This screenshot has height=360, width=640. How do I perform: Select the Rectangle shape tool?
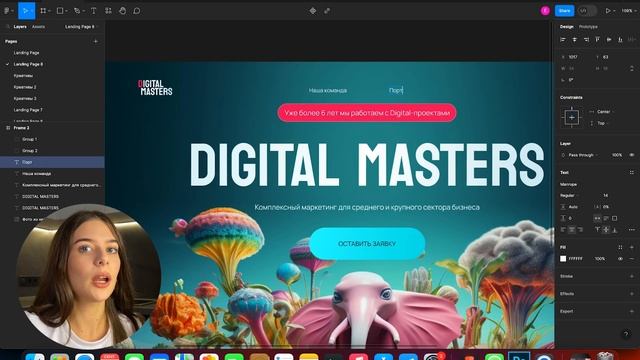coord(60,11)
